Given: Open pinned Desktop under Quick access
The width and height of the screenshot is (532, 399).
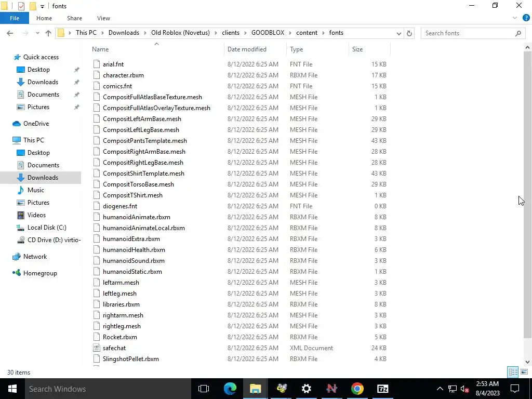Looking at the screenshot, I should point(38,70).
